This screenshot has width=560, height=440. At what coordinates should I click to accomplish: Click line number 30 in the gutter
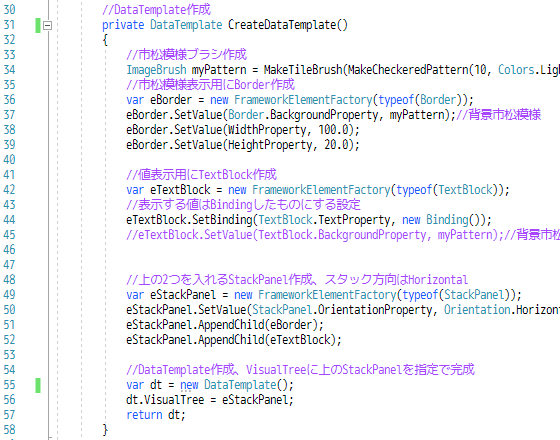coord(9,10)
